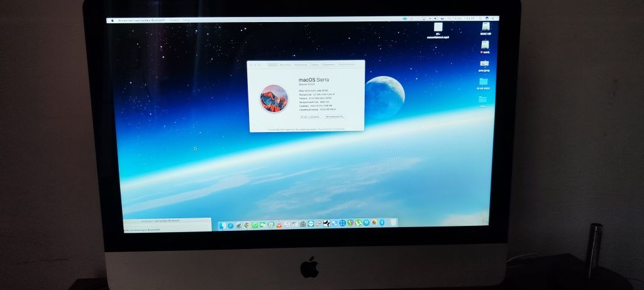The width and height of the screenshot is (644, 290).
Task: Select the 01-consolidated.mp3 desktop file
Action: pos(438,30)
